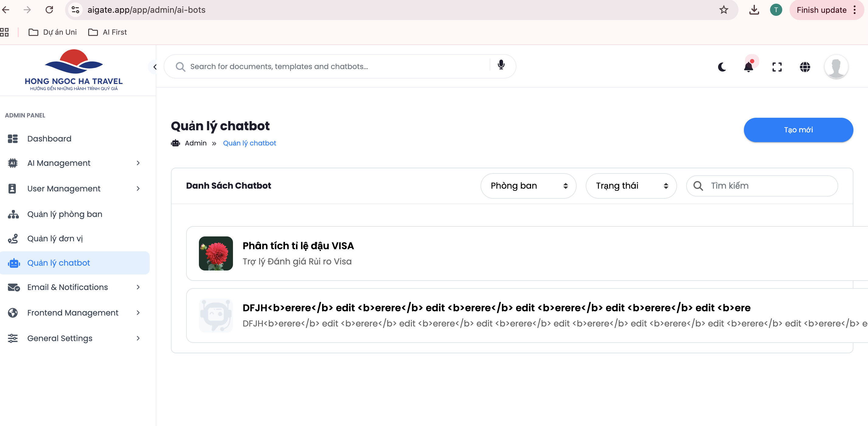Open the Phòng ban dropdown filter
Image resolution: width=868 pixels, height=426 pixels.
click(x=528, y=186)
